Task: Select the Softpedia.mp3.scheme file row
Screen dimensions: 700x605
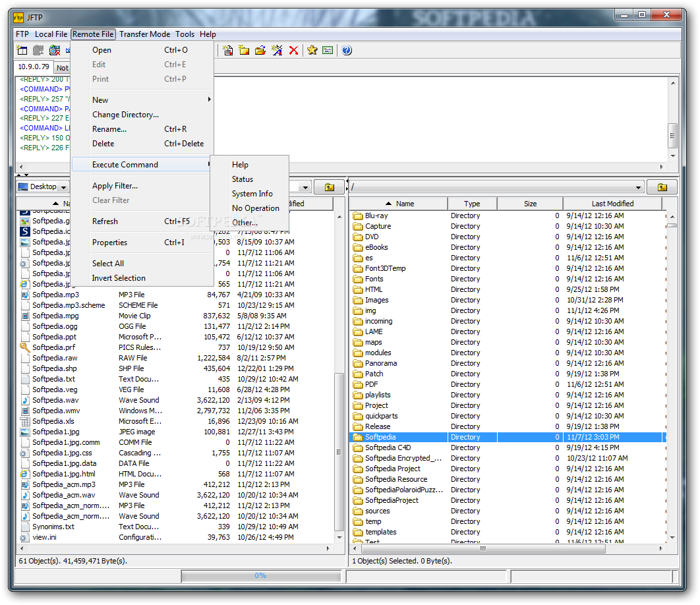Action: coord(175,305)
